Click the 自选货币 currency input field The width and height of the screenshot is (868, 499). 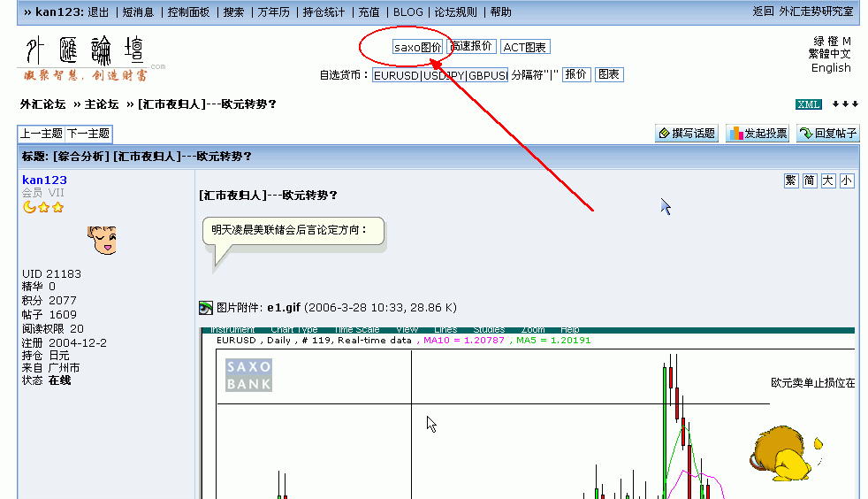coord(440,75)
